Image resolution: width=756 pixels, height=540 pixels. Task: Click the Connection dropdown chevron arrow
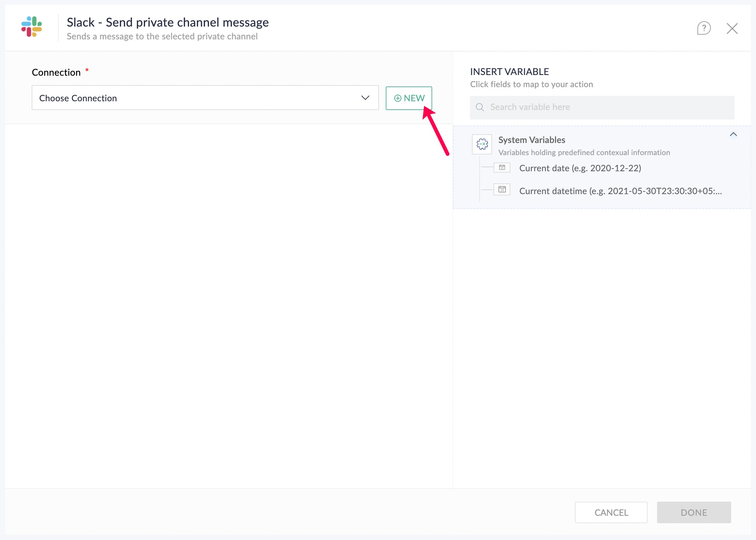click(x=365, y=98)
